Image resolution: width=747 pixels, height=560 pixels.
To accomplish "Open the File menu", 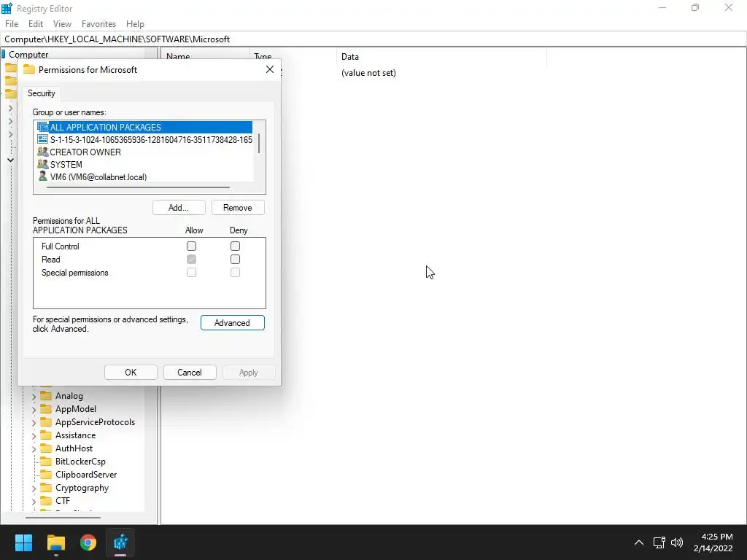I will tap(12, 24).
